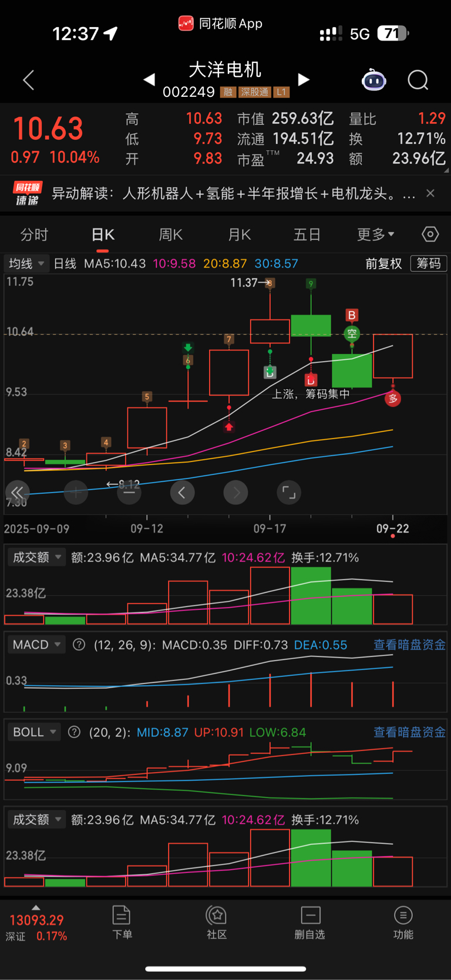Open the fullscreen landscape chart
451x980 pixels.
tap(289, 492)
